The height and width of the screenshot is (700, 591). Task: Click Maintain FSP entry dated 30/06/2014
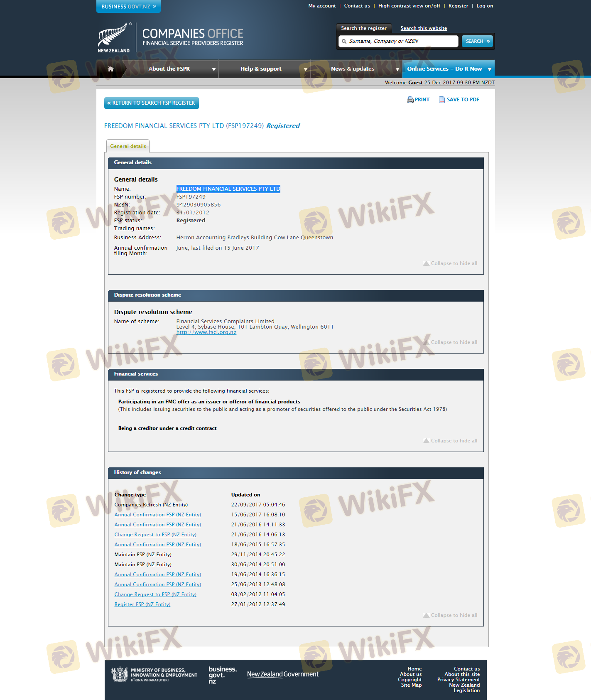(x=143, y=565)
